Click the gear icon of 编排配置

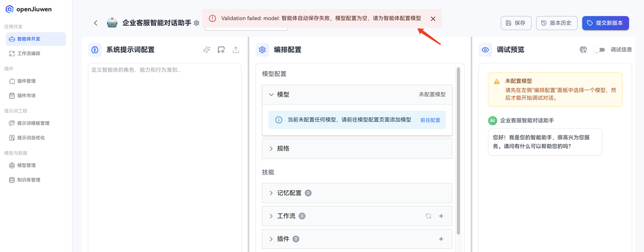click(x=262, y=49)
